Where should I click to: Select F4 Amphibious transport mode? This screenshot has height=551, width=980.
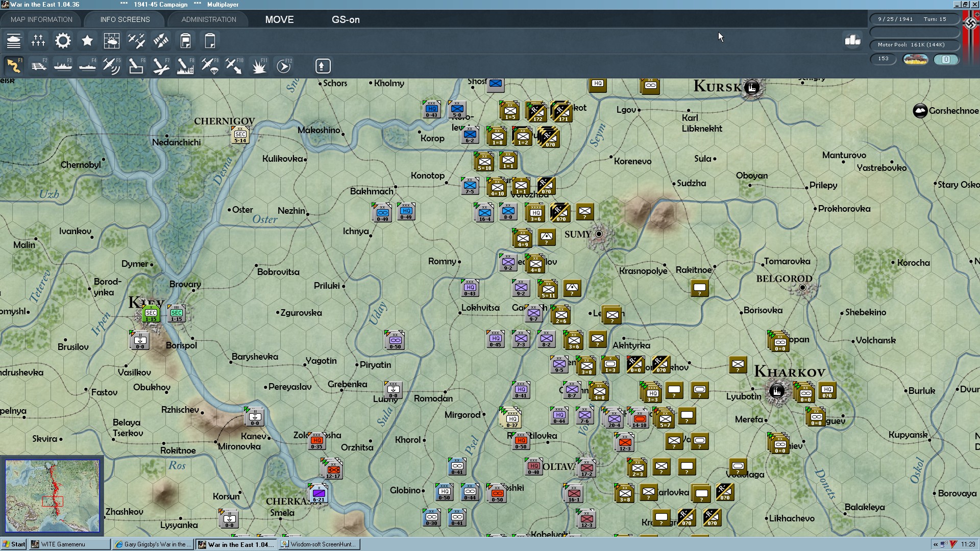tap(87, 66)
